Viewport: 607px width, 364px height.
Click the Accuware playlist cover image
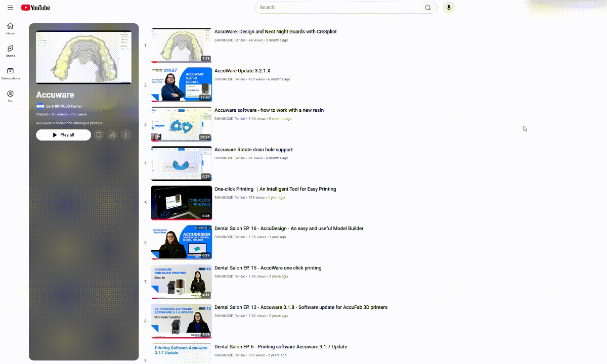pos(83,57)
